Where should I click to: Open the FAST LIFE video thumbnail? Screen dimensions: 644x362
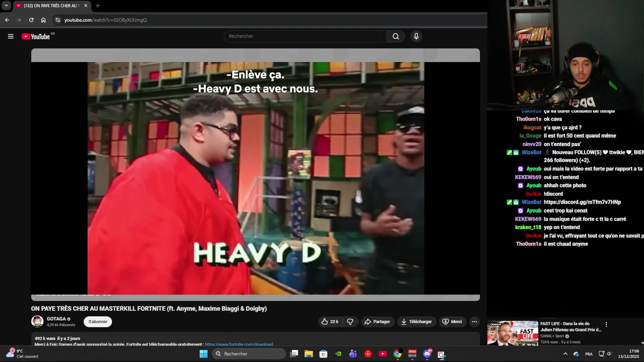[513, 333]
